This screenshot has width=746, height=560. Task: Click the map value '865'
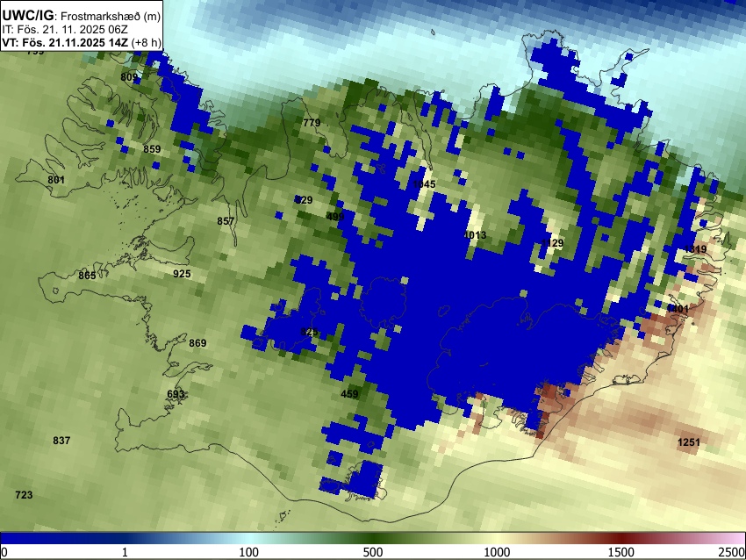pos(87,276)
